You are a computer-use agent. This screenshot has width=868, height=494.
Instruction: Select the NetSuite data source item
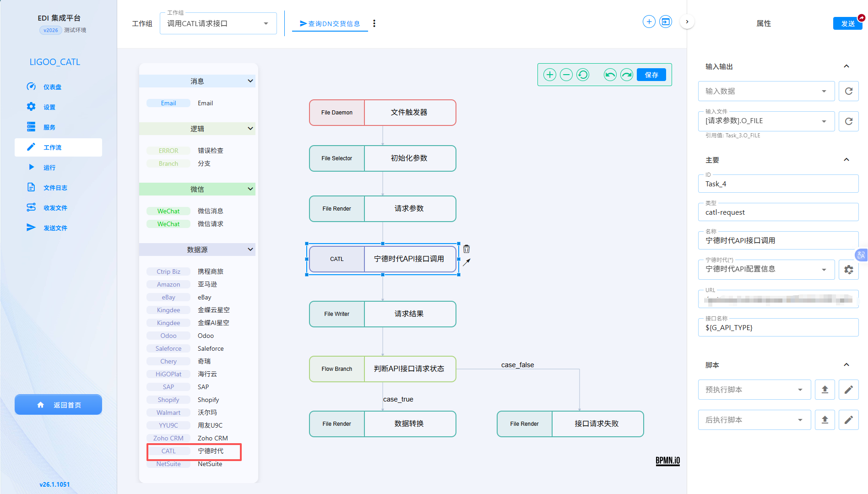click(x=168, y=464)
